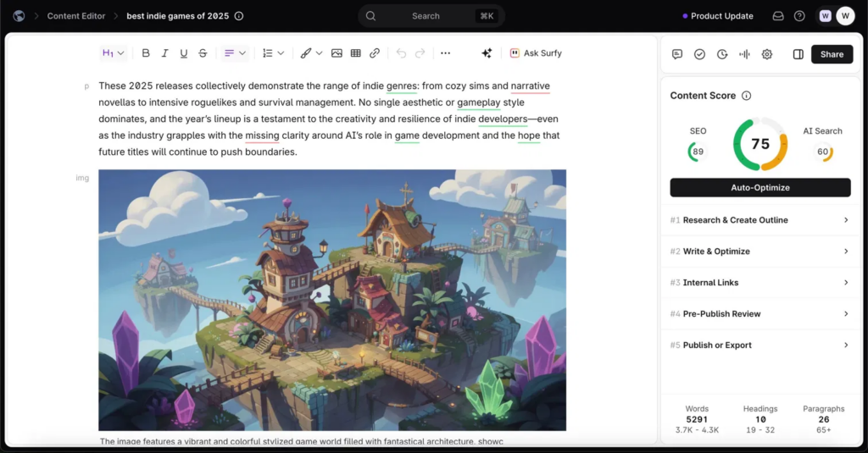Click the undo arrow

click(401, 53)
